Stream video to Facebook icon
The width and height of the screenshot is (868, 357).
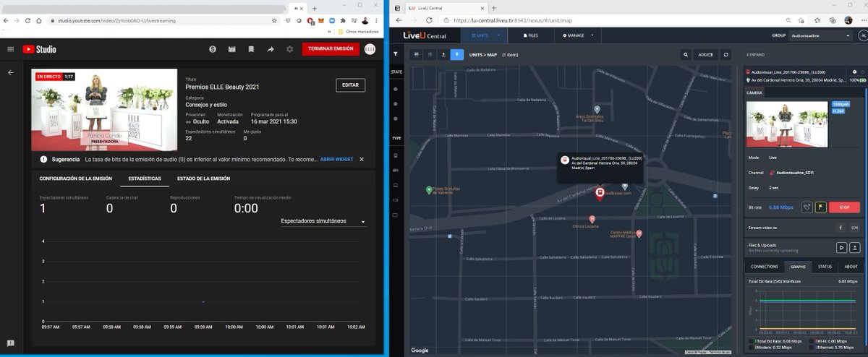click(x=841, y=228)
